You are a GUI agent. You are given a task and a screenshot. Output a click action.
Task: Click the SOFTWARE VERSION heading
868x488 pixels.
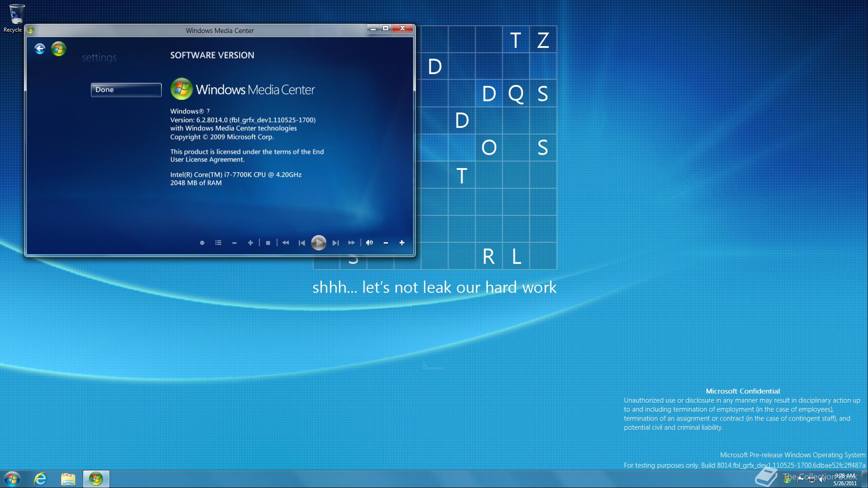coord(212,55)
